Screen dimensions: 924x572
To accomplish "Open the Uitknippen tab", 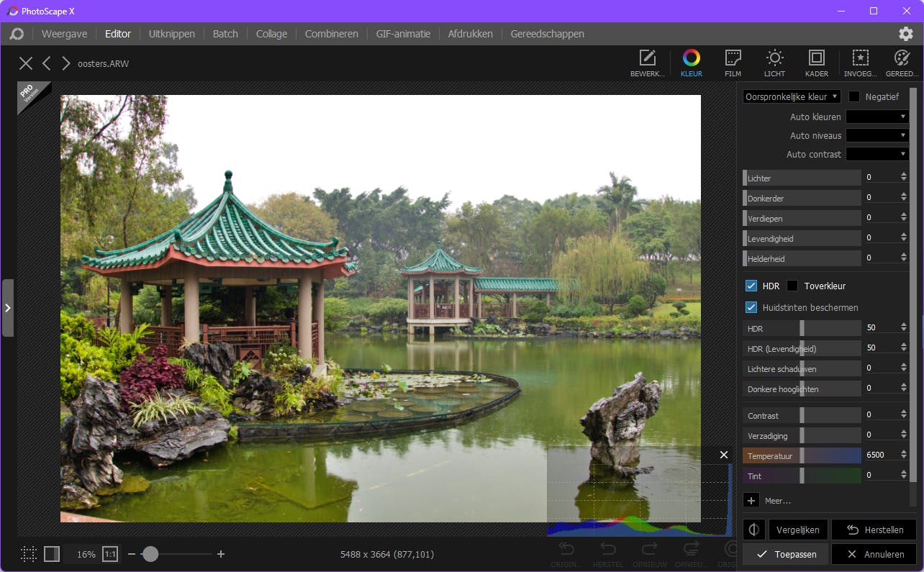I will tap(172, 34).
